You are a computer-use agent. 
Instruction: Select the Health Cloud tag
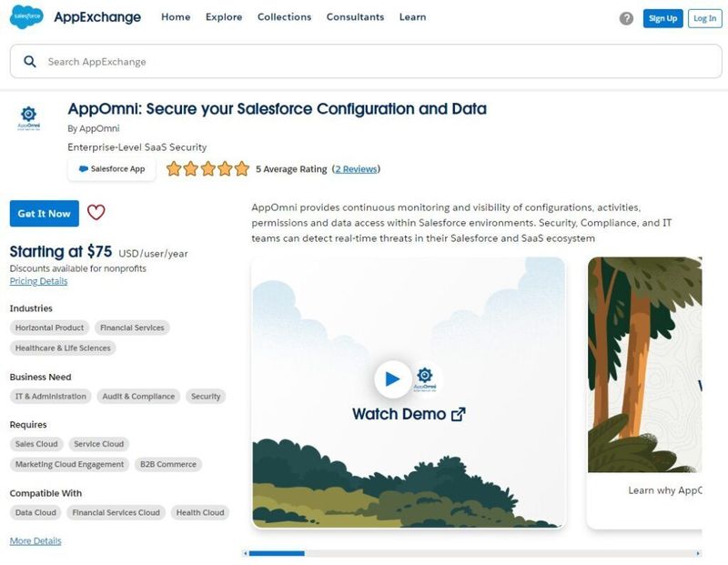tap(200, 512)
